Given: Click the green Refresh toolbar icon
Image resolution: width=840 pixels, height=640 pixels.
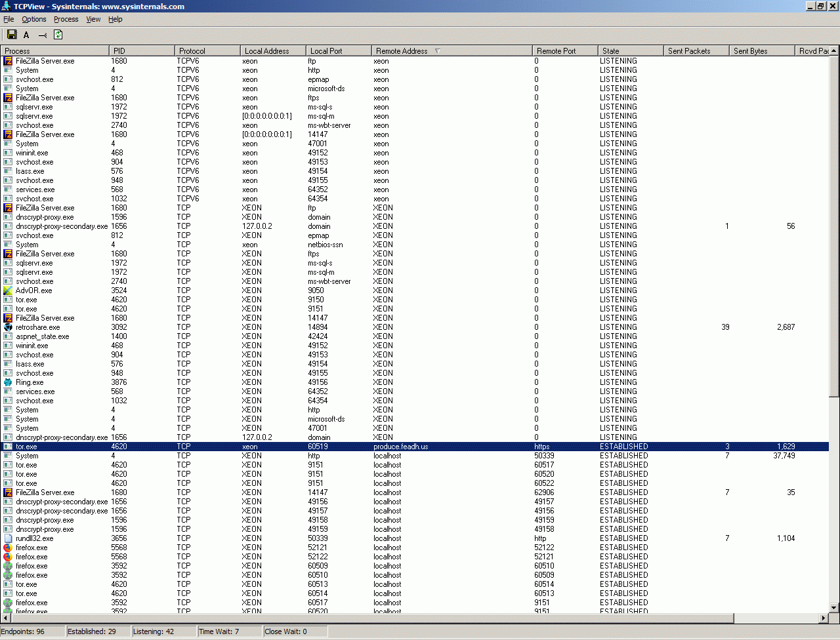Looking at the screenshot, I should [x=58, y=35].
